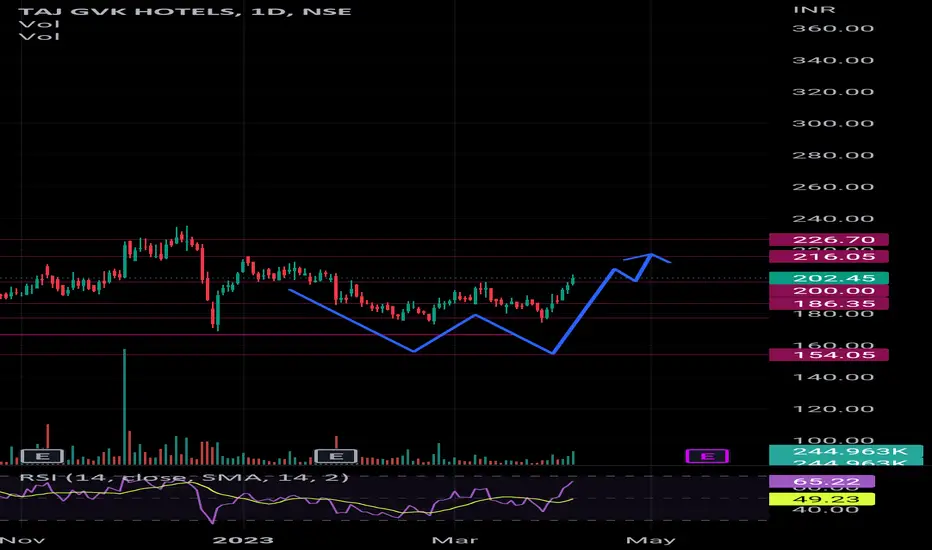Image resolution: width=932 pixels, height=550 pixels.
Task: Click the 120.00 price scale value
Action: click(x=833, y=409)
